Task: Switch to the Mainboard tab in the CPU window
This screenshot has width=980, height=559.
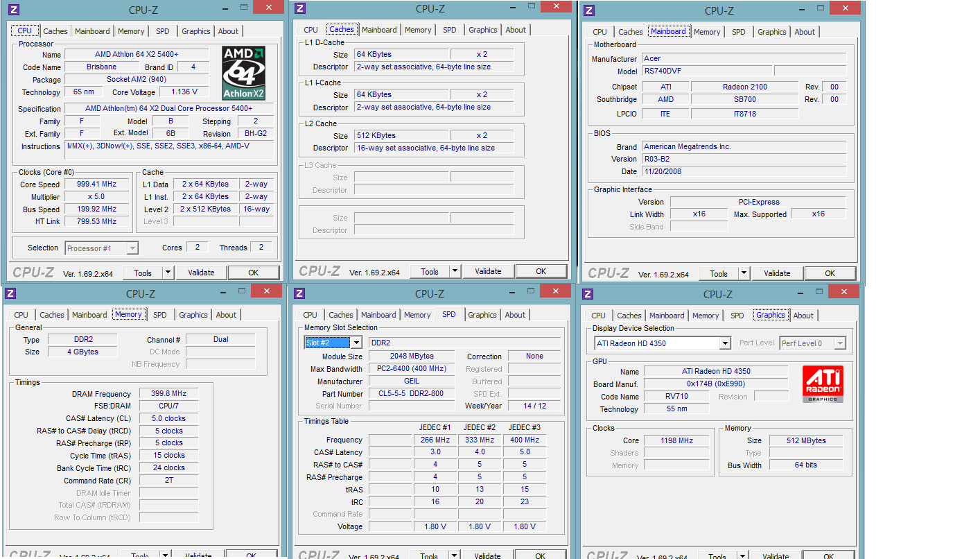Action: [x=92, y=31]
